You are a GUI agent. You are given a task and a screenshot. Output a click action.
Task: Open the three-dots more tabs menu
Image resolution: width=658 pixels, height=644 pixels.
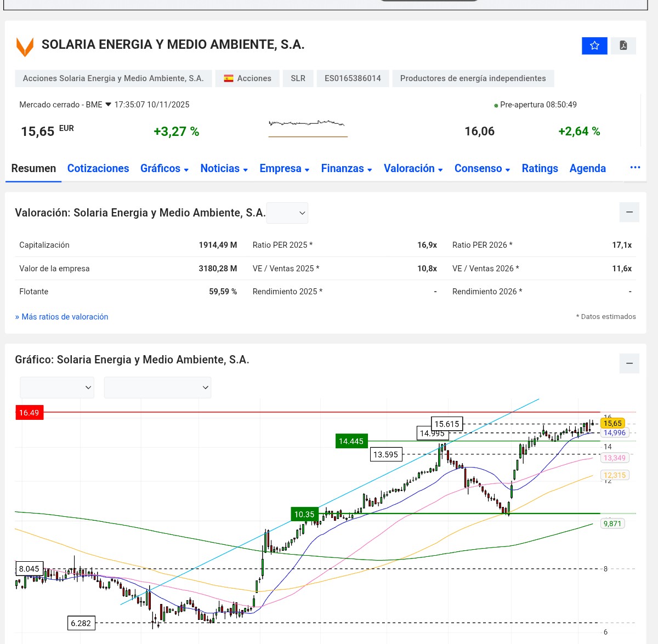click(635, 167)
